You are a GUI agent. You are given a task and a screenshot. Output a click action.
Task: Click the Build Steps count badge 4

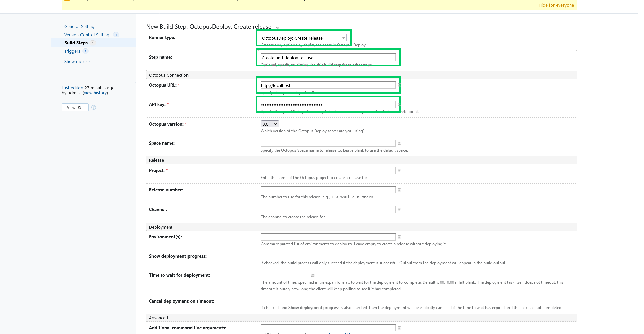tap(93, 43)
